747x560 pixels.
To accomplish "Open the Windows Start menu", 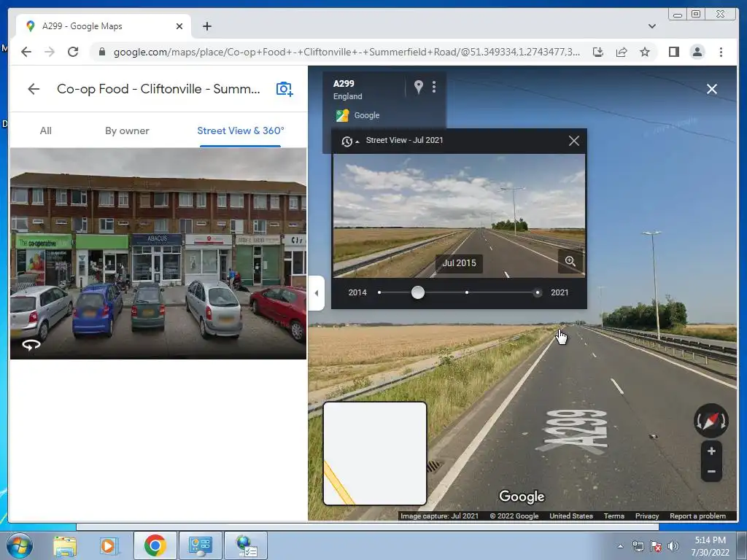I will 19,545.
